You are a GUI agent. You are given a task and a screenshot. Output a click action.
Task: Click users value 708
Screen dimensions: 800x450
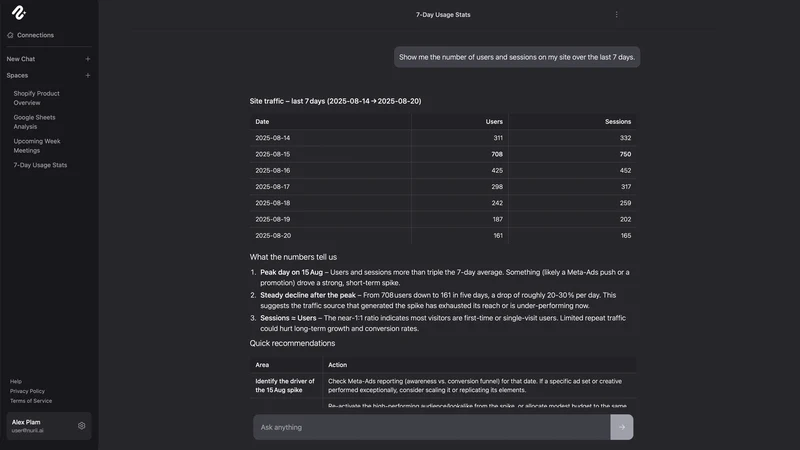pos(497,154)
